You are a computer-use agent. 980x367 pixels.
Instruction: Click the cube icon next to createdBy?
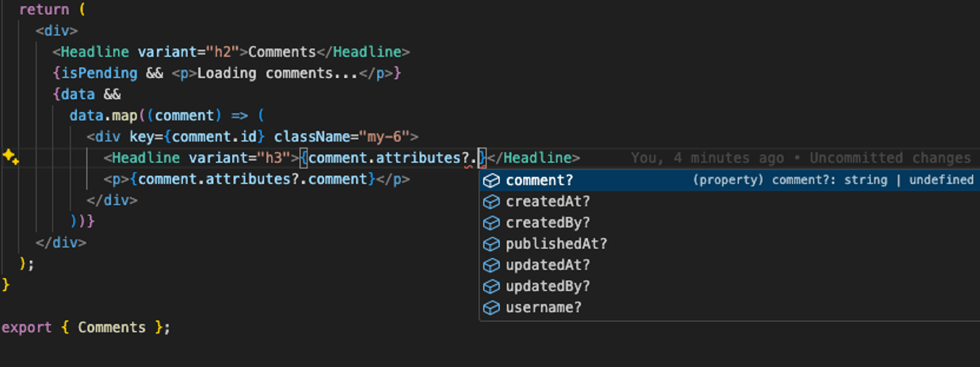point(491,223)
